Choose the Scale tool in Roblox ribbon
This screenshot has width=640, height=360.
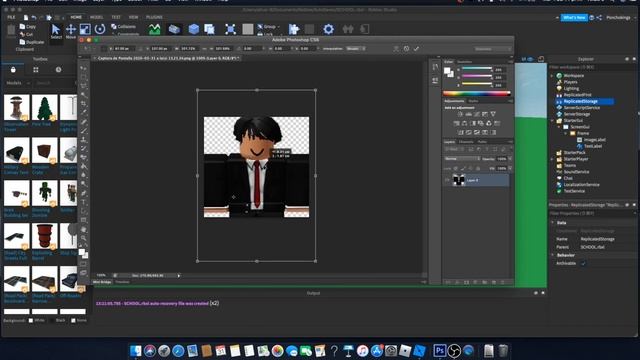[85, 29]
